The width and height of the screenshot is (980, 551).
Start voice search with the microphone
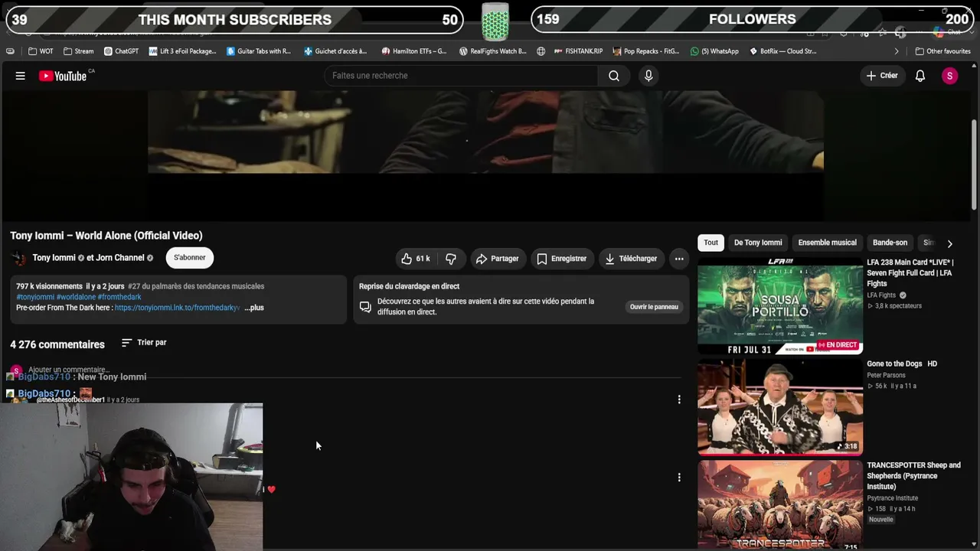(x=648, y=76)
